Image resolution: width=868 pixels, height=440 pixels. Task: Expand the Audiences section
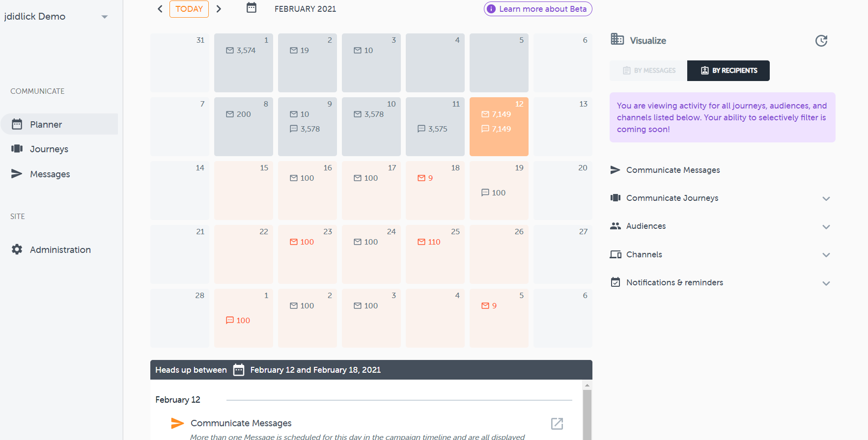click(x=826, y=227)
